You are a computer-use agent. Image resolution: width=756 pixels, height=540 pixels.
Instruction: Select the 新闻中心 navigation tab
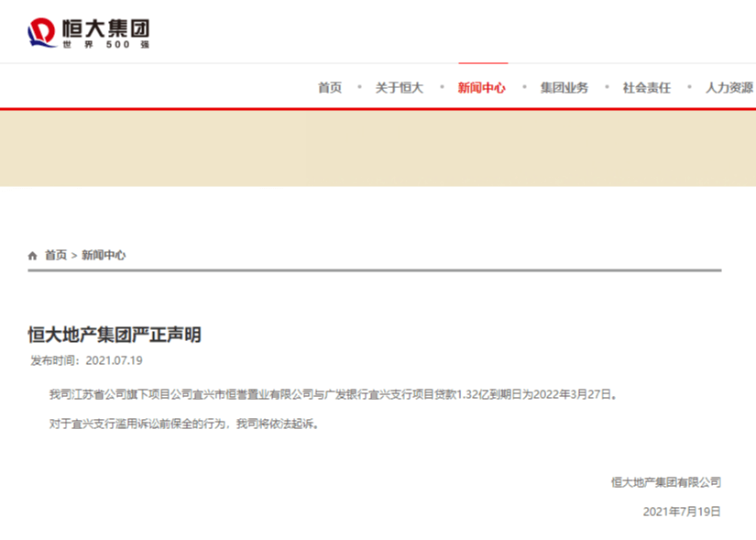coord(482,87)
